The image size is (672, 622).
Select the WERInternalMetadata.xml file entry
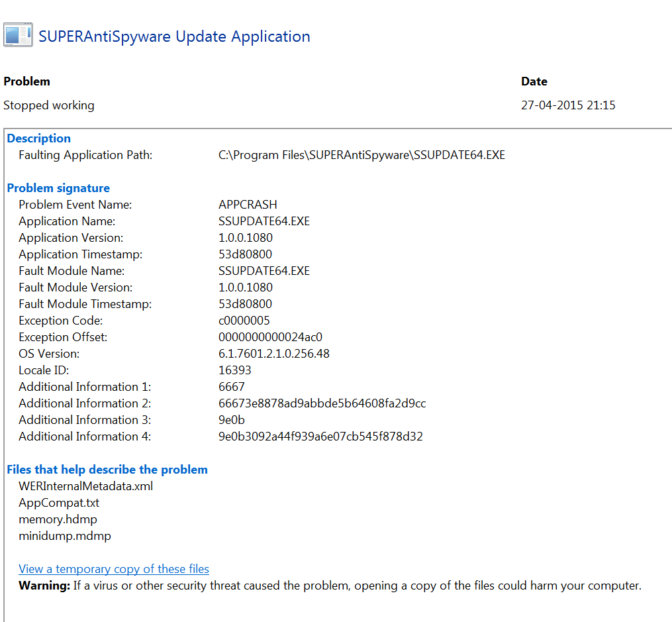pyautogui.click(x=85, y=486)
